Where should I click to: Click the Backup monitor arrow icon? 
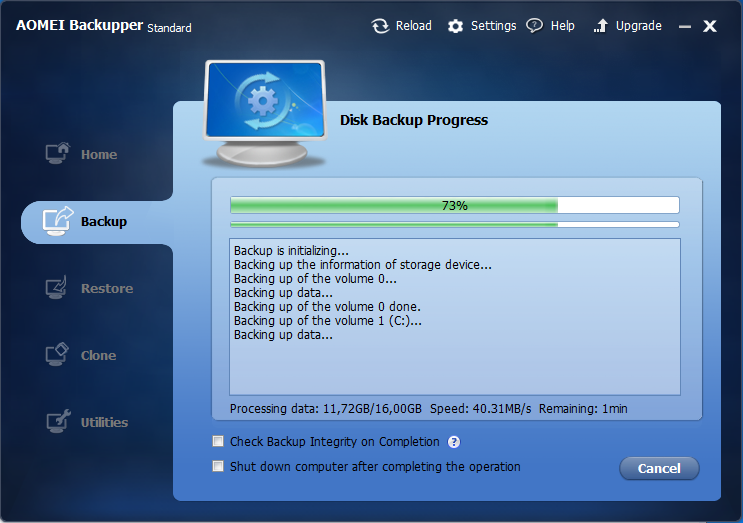(58, 221)
